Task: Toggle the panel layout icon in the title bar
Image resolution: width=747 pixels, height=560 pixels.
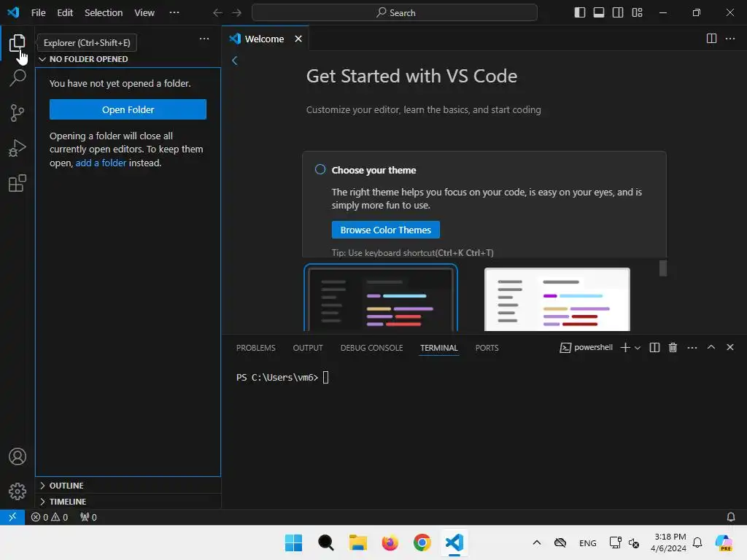Action: pyautogui.click(x=599, y=12)
